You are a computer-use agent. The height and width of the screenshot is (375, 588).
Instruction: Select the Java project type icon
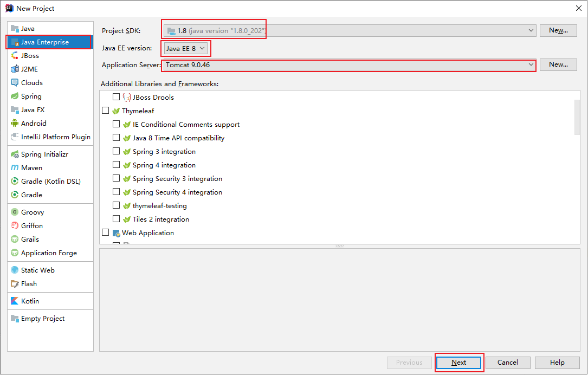pos(15,29)
